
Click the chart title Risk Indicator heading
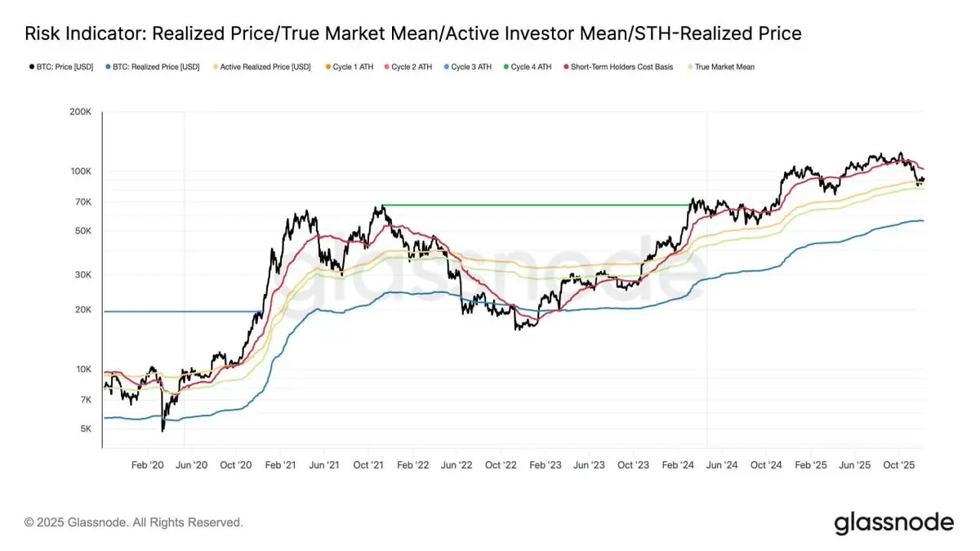[x=413, y=33]
